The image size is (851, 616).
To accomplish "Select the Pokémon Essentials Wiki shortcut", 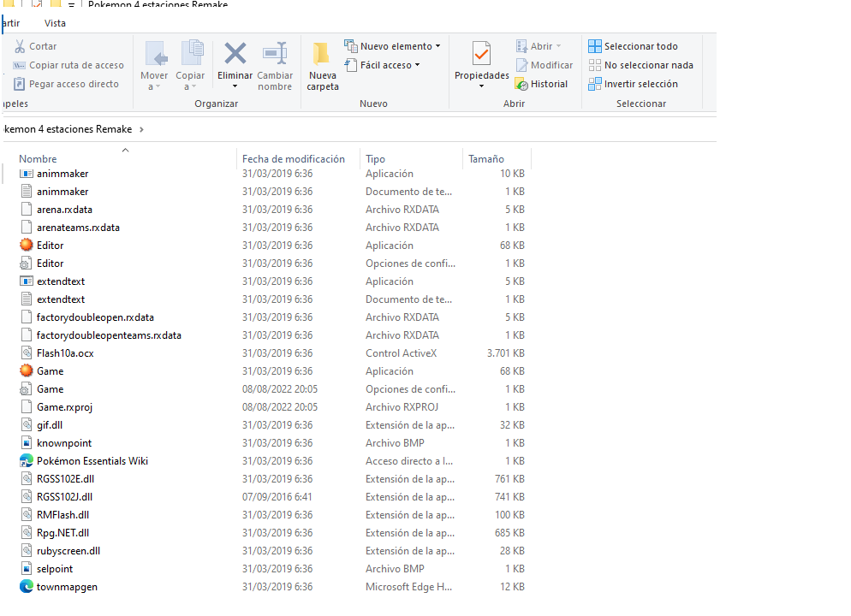I will pos(92,461).
